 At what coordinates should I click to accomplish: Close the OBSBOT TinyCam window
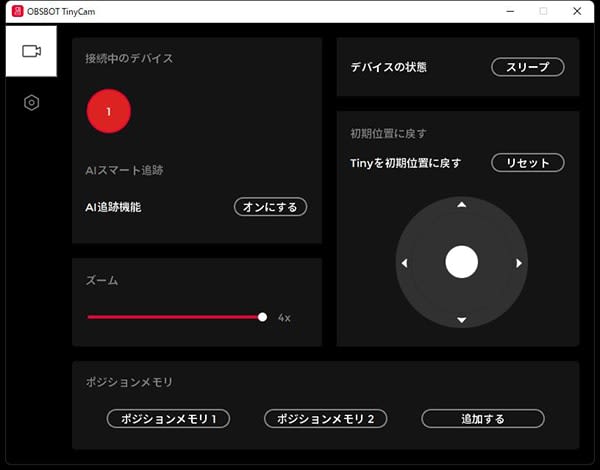[577, 11]
